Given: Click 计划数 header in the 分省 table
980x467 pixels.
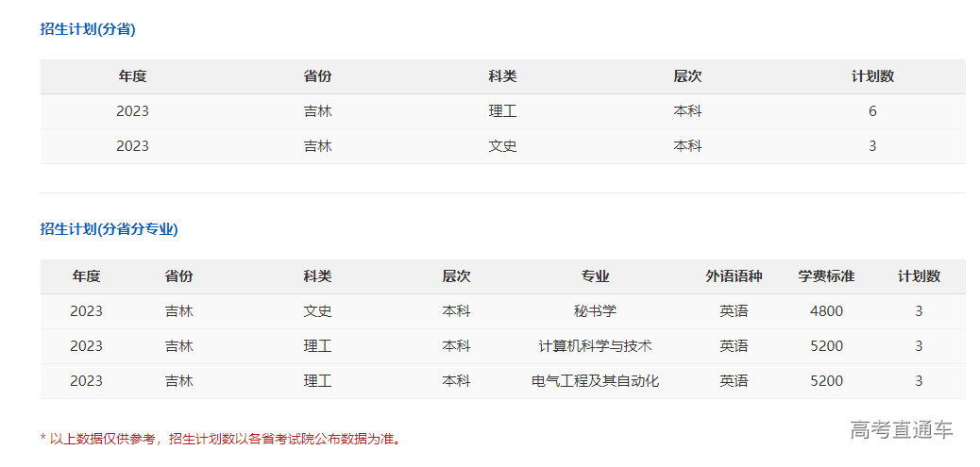Looking at the screenshot, I should pos(872,76).
